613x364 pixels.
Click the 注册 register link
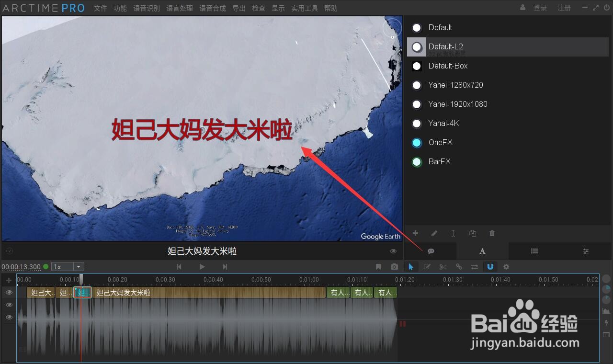(564, 8)
